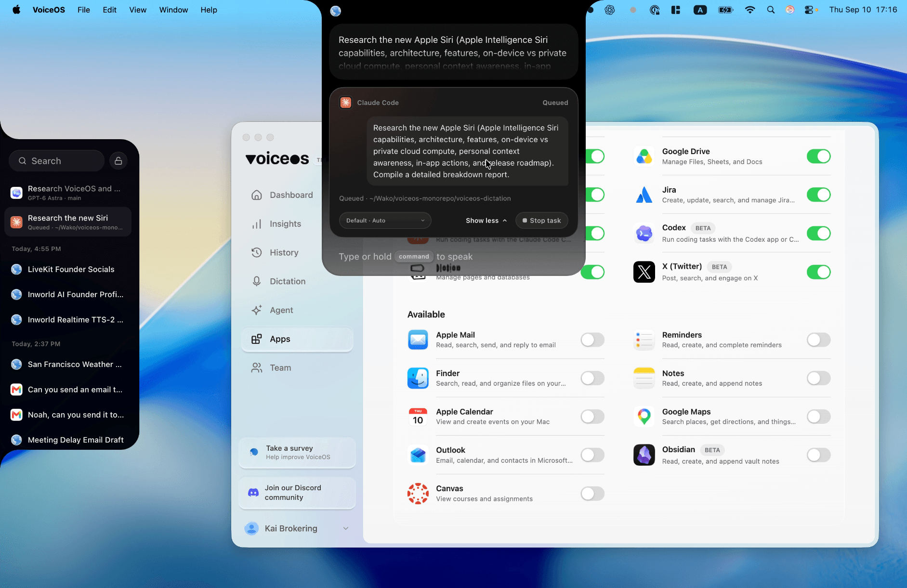The image size is (907, 588).
Task: Open the File menu
Action: pos(84,10)
